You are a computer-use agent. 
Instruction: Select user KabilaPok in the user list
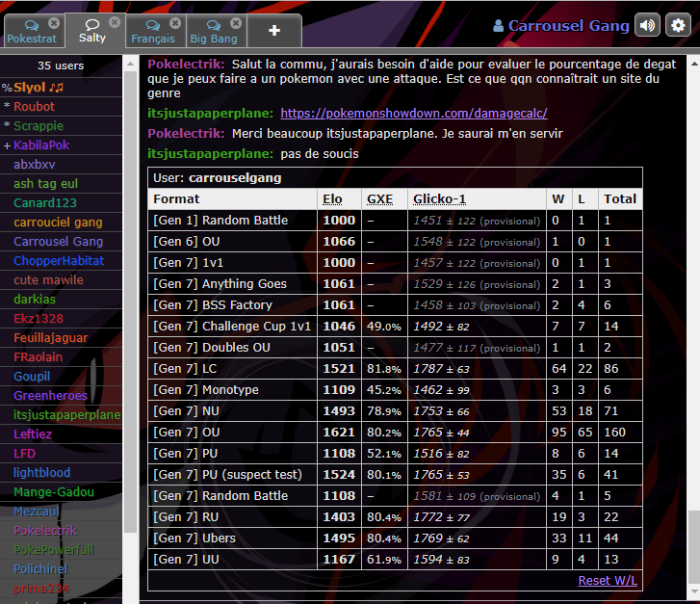pyautogui.click(x=62, y=144)
